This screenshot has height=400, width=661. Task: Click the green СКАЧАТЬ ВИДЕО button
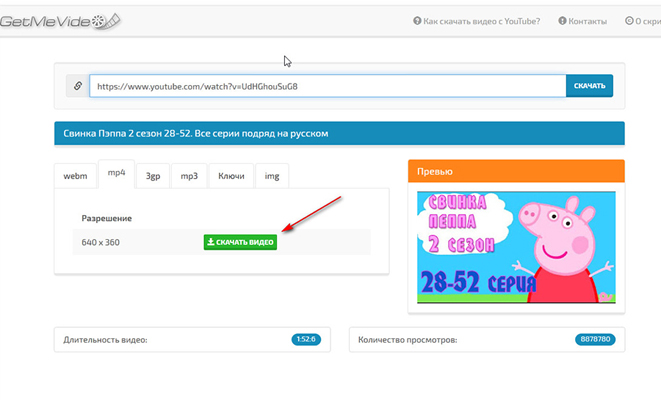point(240,242)
